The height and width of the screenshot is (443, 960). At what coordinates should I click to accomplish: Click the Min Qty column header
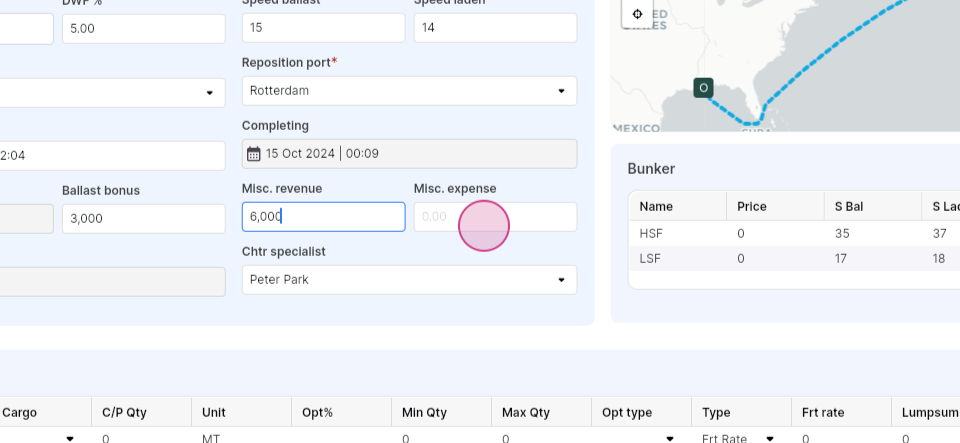coord(424,412)
